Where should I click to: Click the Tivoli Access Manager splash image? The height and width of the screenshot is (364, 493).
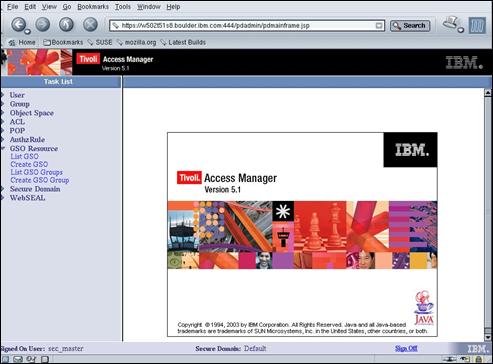tap(302, 235)
